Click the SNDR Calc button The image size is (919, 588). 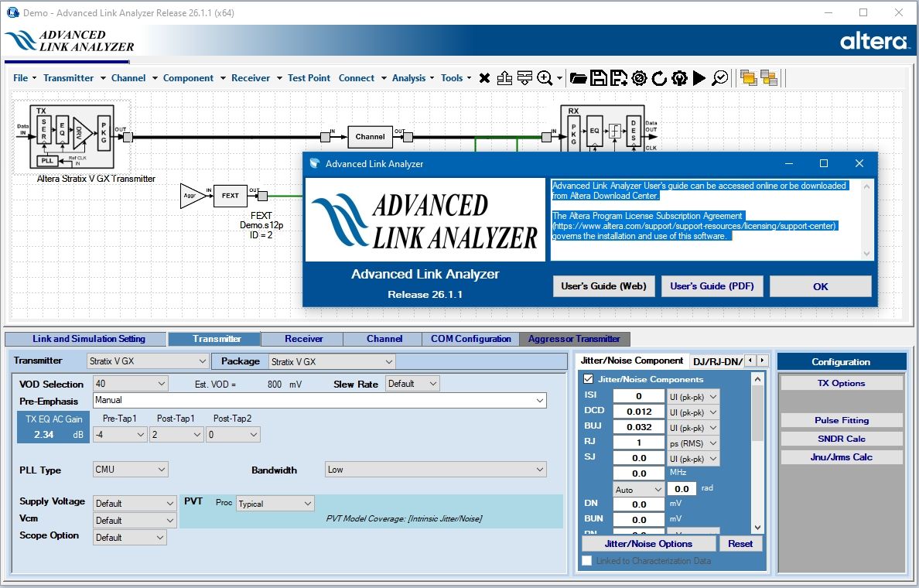841,439
